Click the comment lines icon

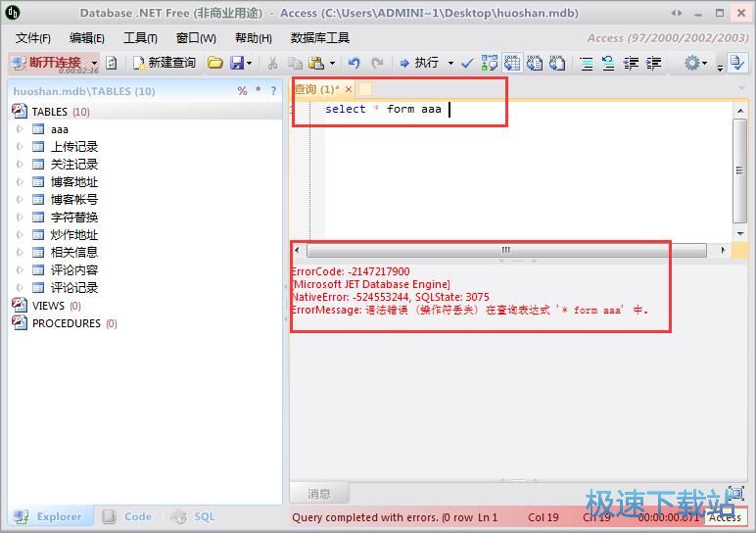click(x=587, y=64)
